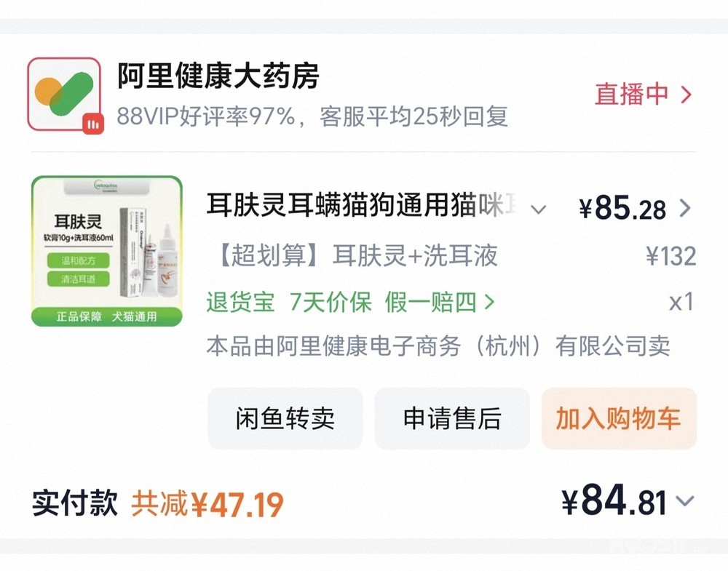Click the 申请售后 button
Screen dimensions: 728x571
point(452,418)
